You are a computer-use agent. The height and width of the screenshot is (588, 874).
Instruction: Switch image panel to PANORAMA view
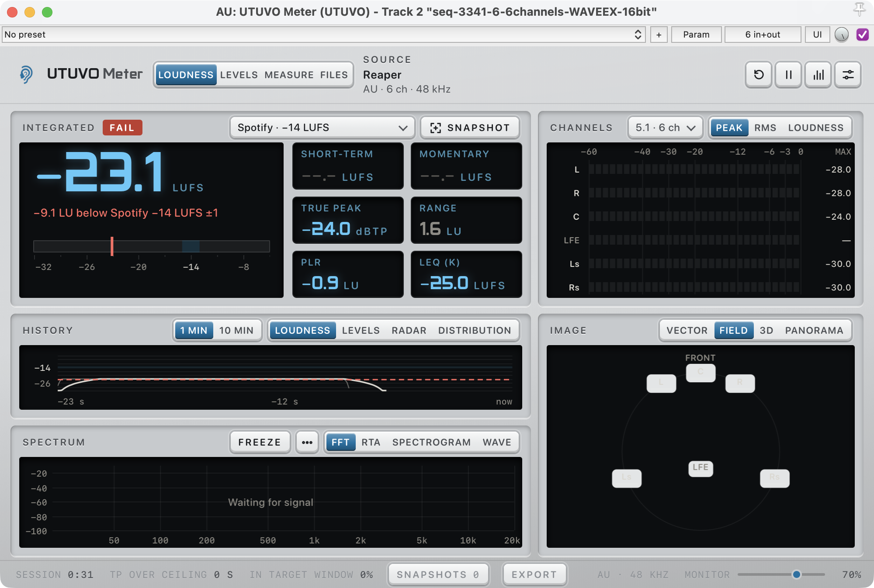(x=814, y=330)
